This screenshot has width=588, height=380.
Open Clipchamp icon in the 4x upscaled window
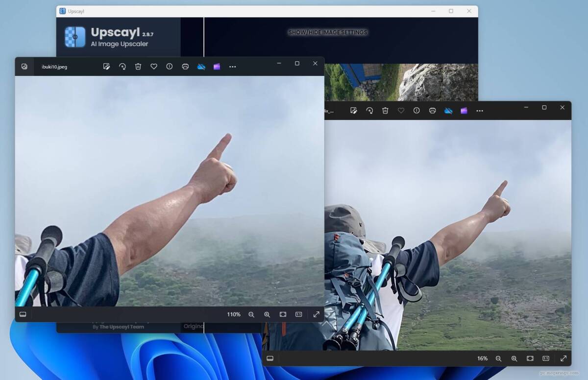pos(464,111)
